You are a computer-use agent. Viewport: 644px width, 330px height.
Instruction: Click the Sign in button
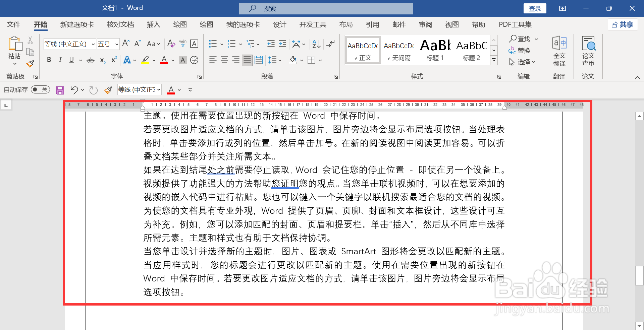click(x=535, y=8)
